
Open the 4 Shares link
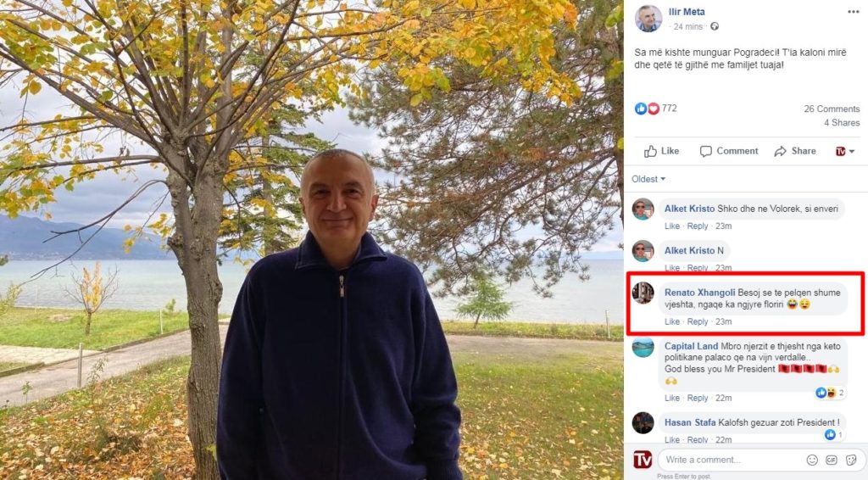(x=841, y=123)
